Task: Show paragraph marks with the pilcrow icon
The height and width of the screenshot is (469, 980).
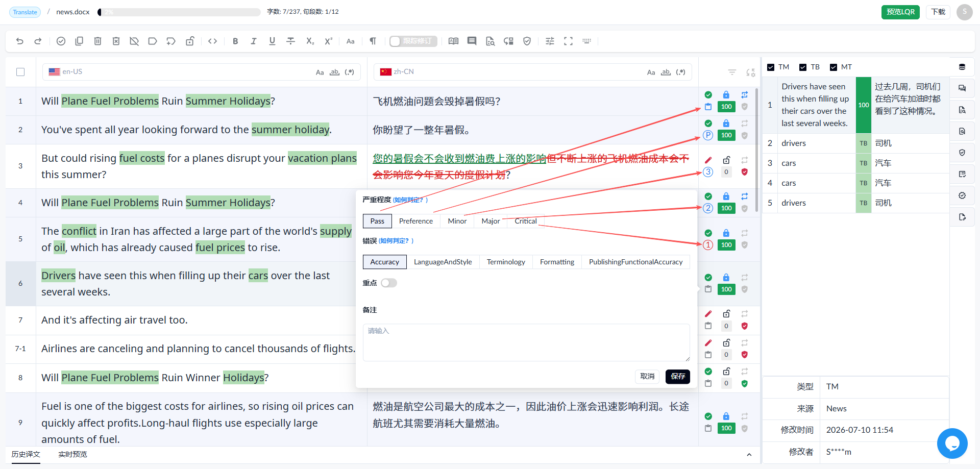Action: click(x=373, y=41)
